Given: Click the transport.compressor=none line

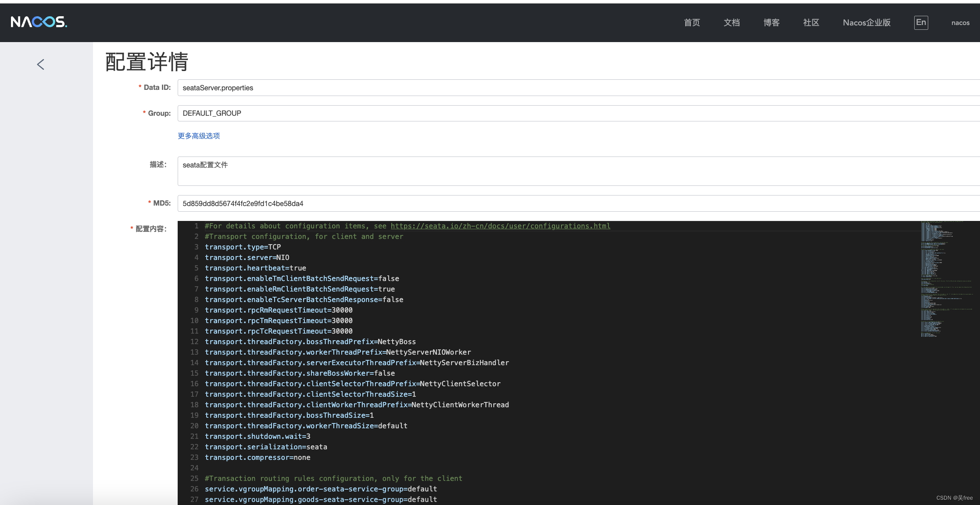Looking at the screenshot, I should [x=258, y=458].
